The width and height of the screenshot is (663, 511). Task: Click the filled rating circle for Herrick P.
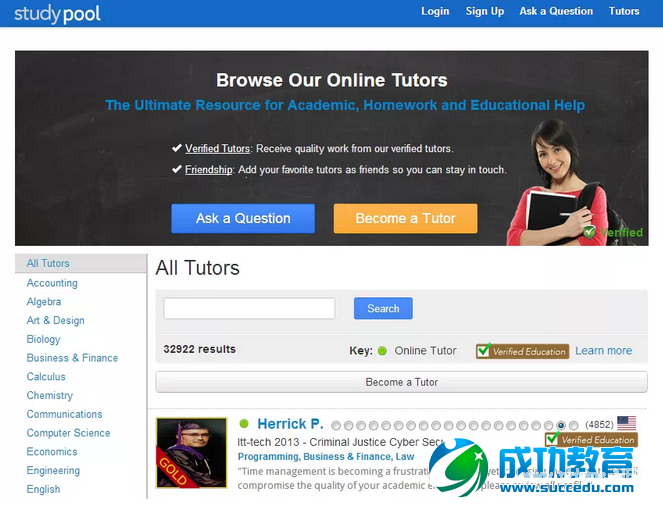coord(561,426)
